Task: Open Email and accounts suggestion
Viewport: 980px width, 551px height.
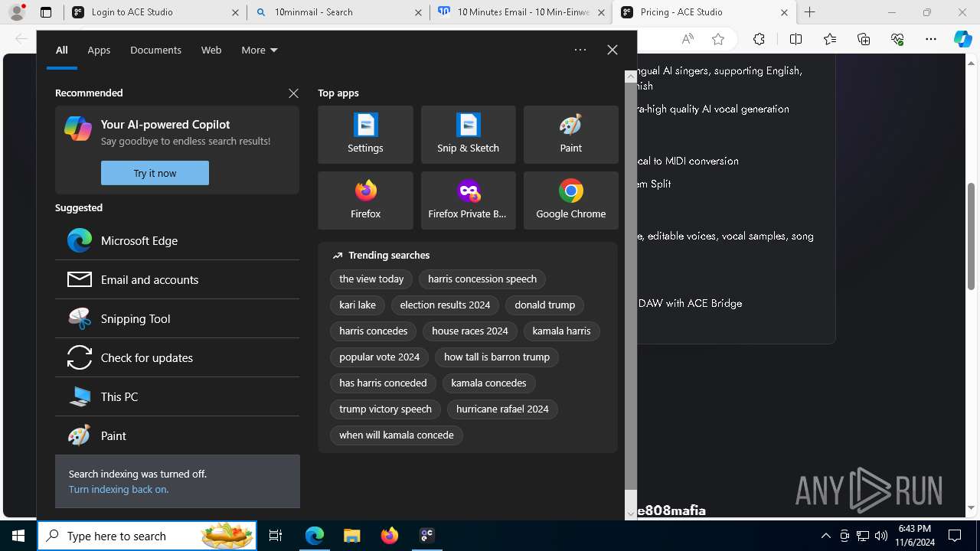Action: (177, 279)
